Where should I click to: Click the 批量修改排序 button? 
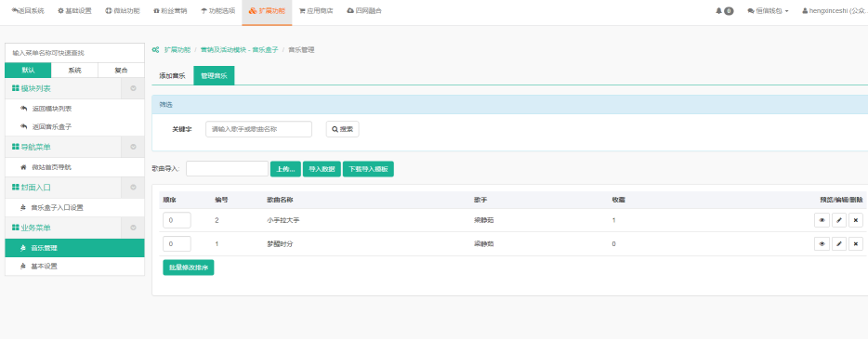(x=189, y=267)
